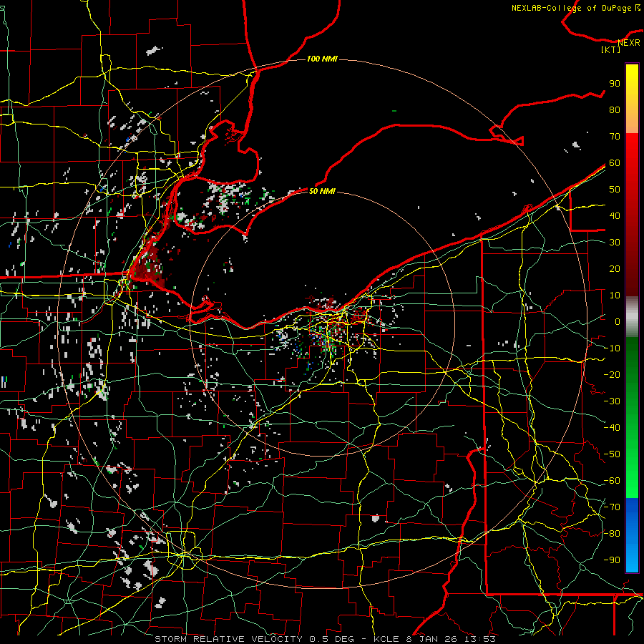Click the "60" value on the velocity scale

[615, 163]
